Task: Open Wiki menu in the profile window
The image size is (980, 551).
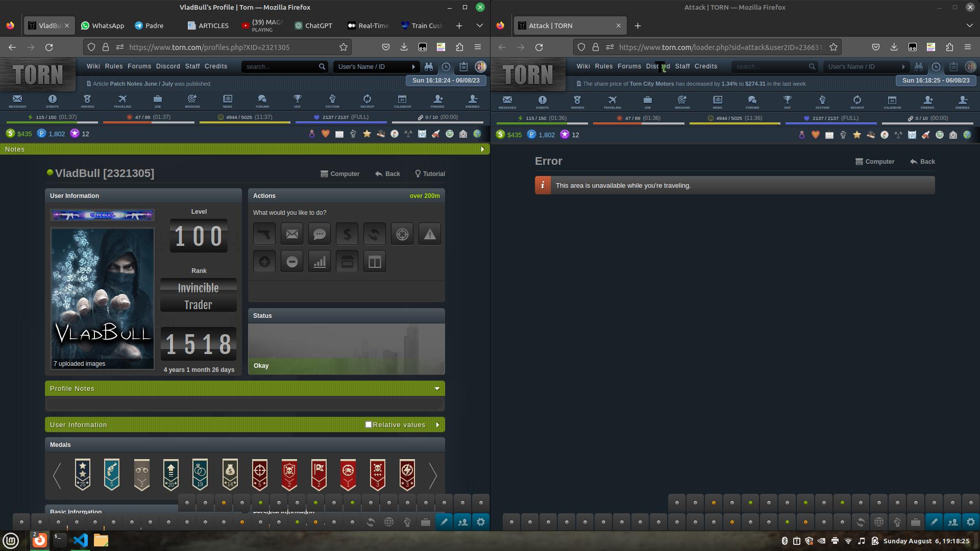Action: [x=93, y=66]
